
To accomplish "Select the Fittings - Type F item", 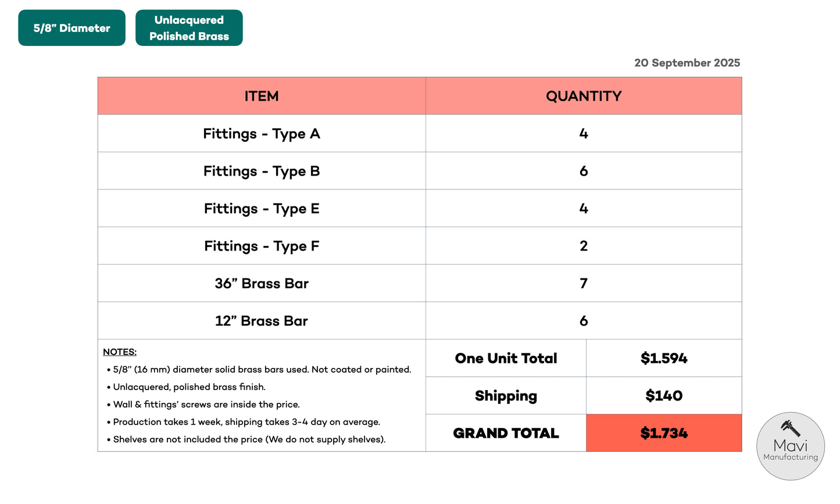I will tap(262, 246).
